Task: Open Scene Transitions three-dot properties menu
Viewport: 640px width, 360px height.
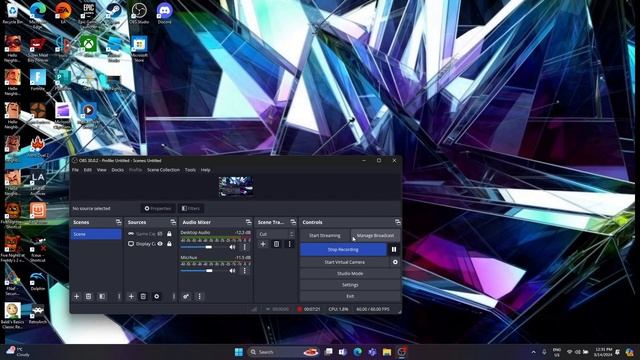Action: [x=289, y=244]
